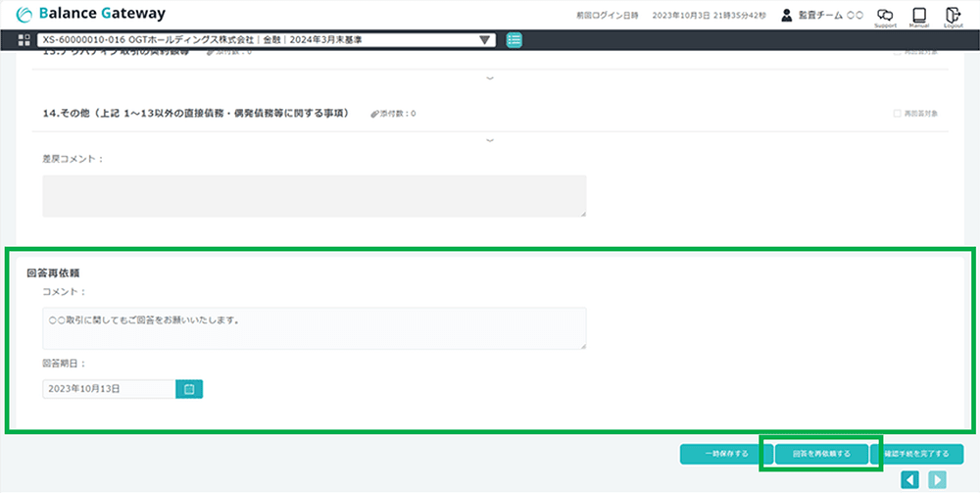Go to previous page arrow
Screen dimensions: 980x493
(x=910, y=479)
